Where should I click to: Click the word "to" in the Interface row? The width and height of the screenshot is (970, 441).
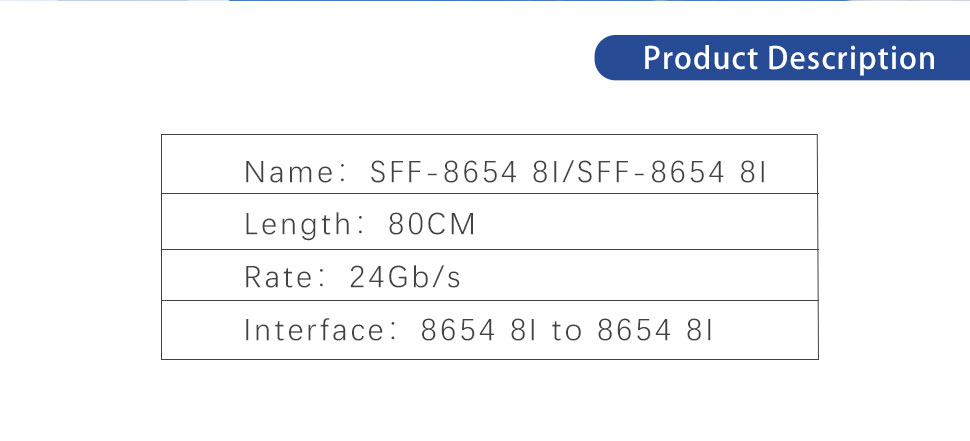(566, 330)
